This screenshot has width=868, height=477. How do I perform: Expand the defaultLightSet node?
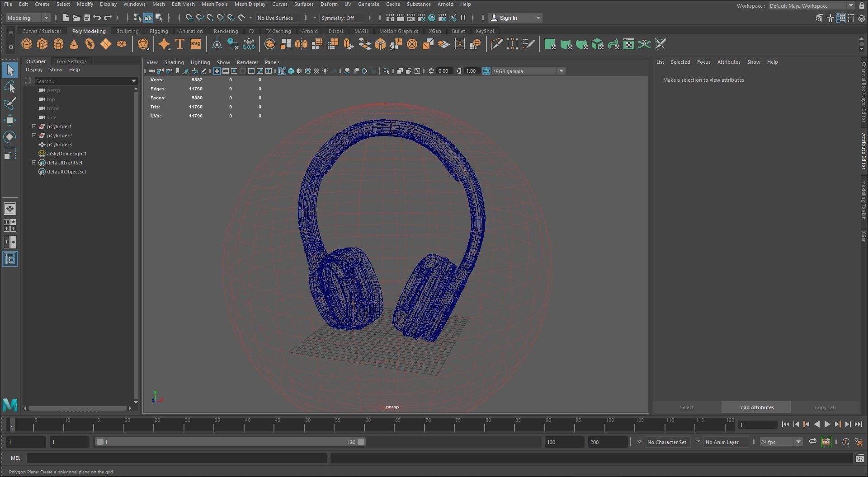click(x=34, y=163)
